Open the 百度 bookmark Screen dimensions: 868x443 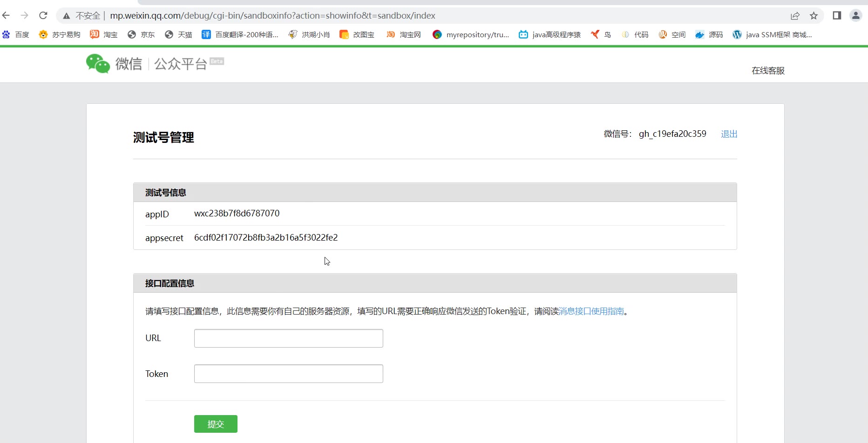click(16, 34)
